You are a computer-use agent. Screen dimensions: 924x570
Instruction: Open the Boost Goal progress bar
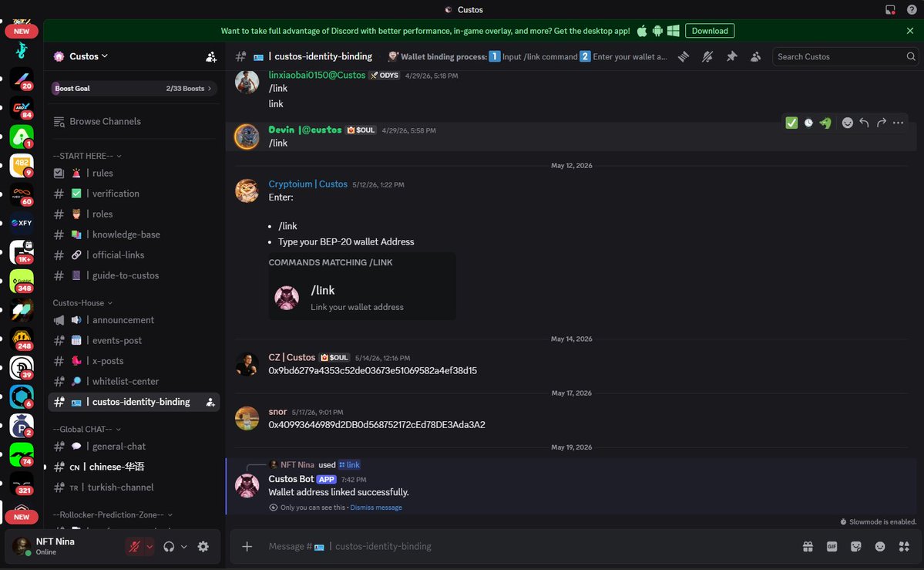[134, 89]
